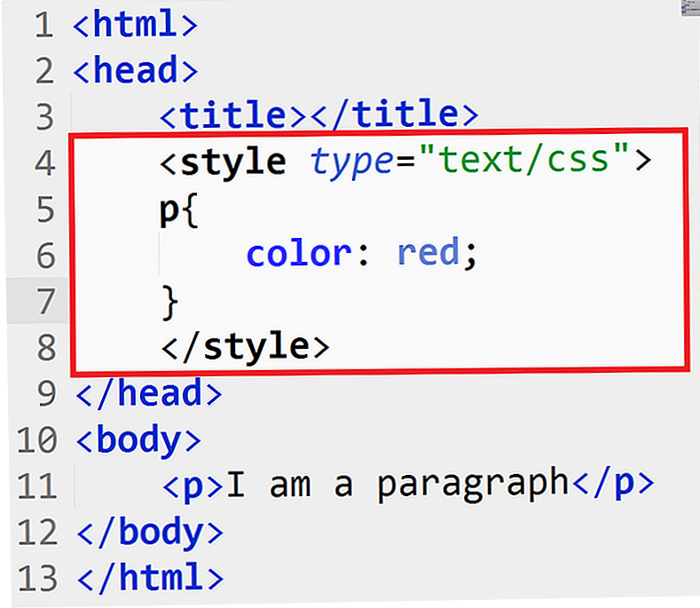Click the red value in CSS
700x608 pixels.
(x=429, y=252)
